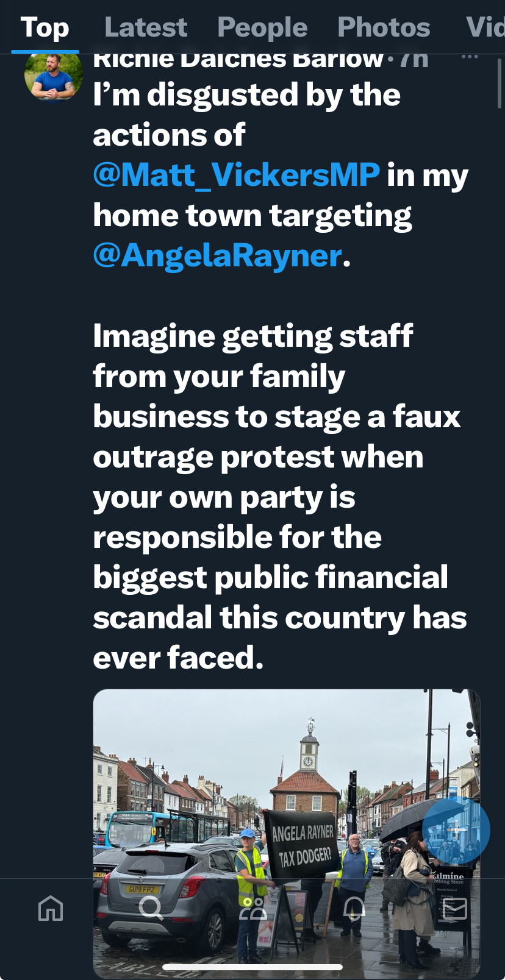Tap the Search magnifier icon
Image resolution: width=505 pixels, height=980 pixels.
coord(151,908)
